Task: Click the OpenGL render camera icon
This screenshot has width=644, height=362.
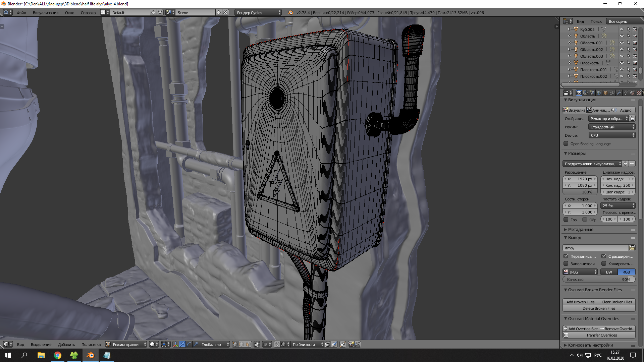Action: pos(351,344)
